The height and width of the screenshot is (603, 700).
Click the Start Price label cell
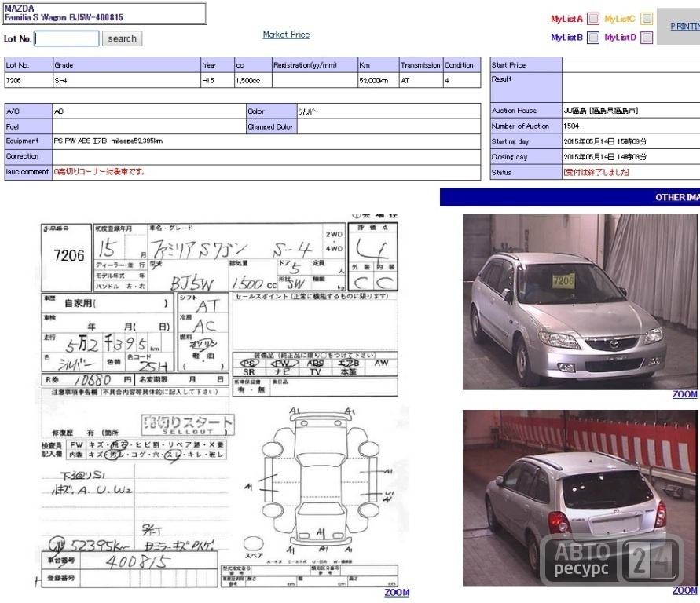point(526,64)
